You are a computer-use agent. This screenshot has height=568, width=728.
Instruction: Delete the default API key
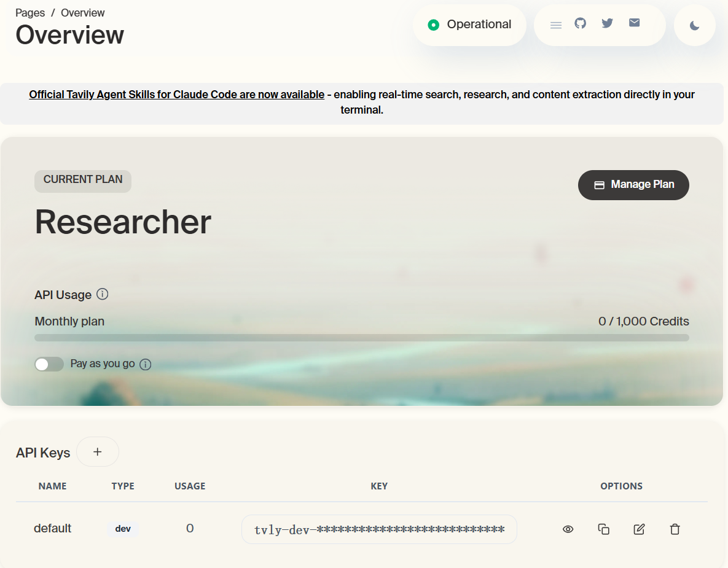coord(675,529)
